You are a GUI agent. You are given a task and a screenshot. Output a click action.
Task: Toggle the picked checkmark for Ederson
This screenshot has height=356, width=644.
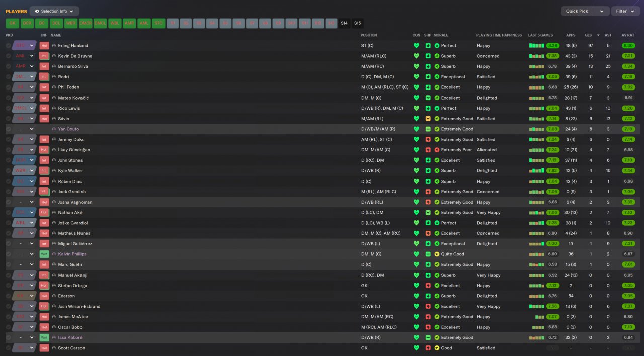click(8, 296)
